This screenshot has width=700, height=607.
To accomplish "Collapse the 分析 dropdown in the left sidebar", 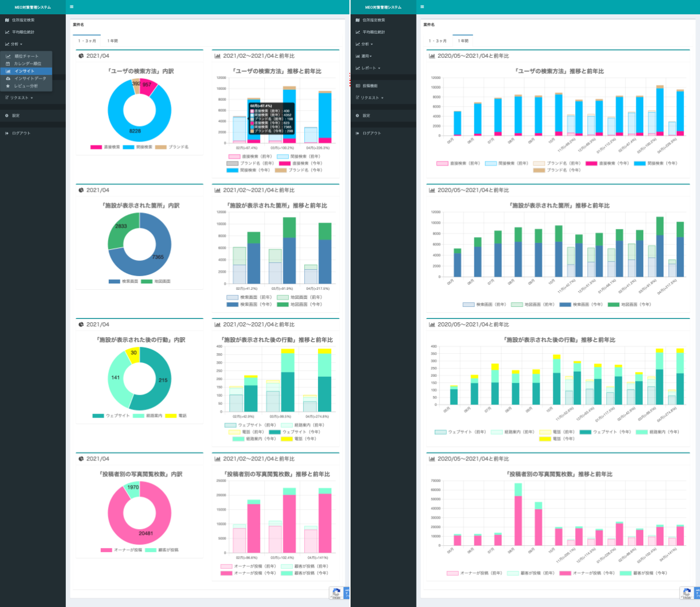I will (x=14, y=44).
